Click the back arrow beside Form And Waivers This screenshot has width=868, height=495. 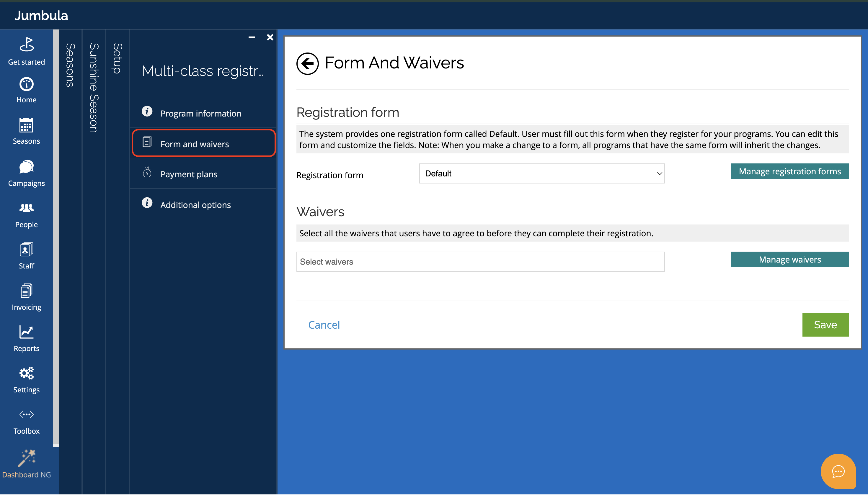click(307, 64)
